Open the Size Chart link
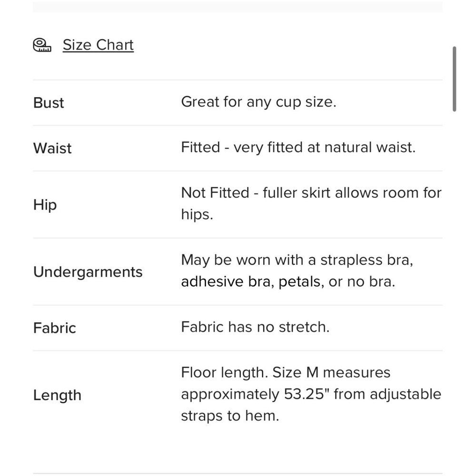 (x=98, y=45)
